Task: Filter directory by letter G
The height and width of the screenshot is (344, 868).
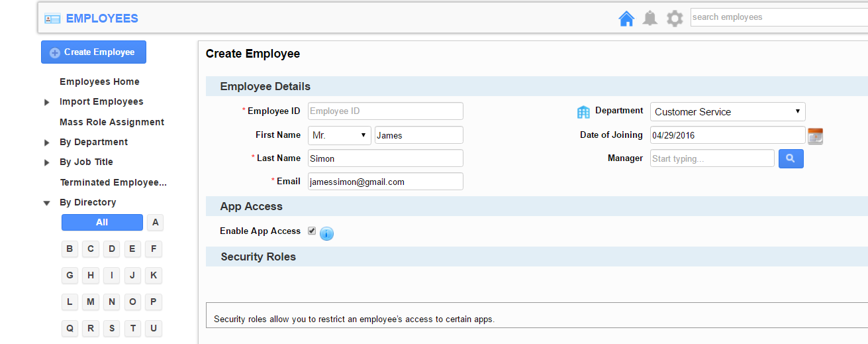Action: pos(70,276)
